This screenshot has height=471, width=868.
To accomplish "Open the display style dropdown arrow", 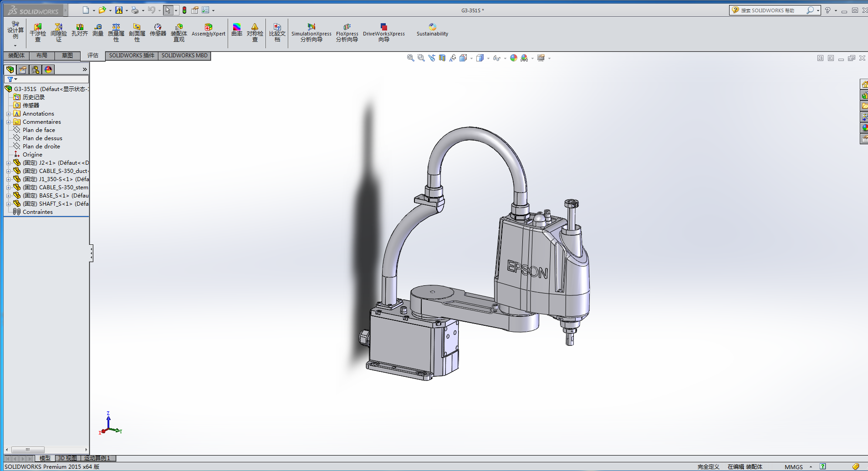I will tap(488, 58).
